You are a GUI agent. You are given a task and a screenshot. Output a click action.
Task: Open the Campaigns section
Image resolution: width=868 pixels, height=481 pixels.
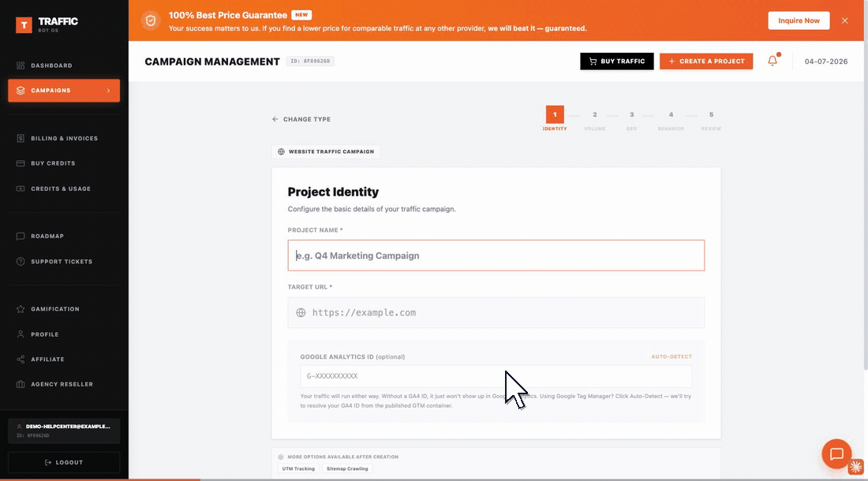pos(64,91)
